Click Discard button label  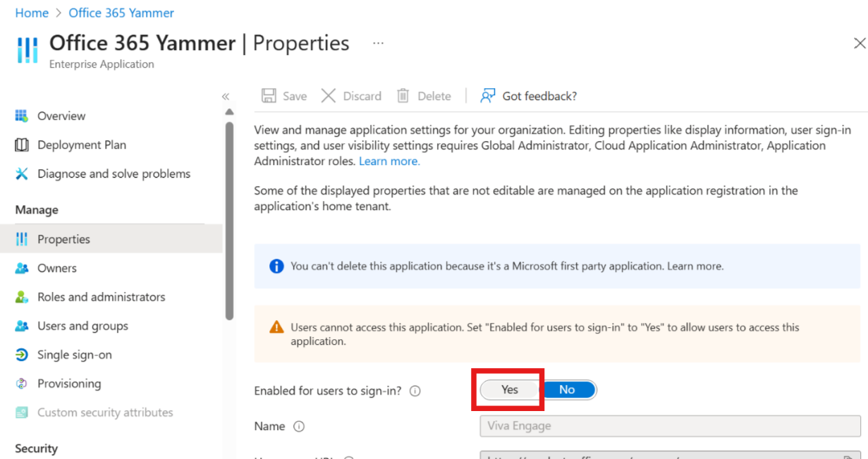pyautogui.click(x=362, y=96)
